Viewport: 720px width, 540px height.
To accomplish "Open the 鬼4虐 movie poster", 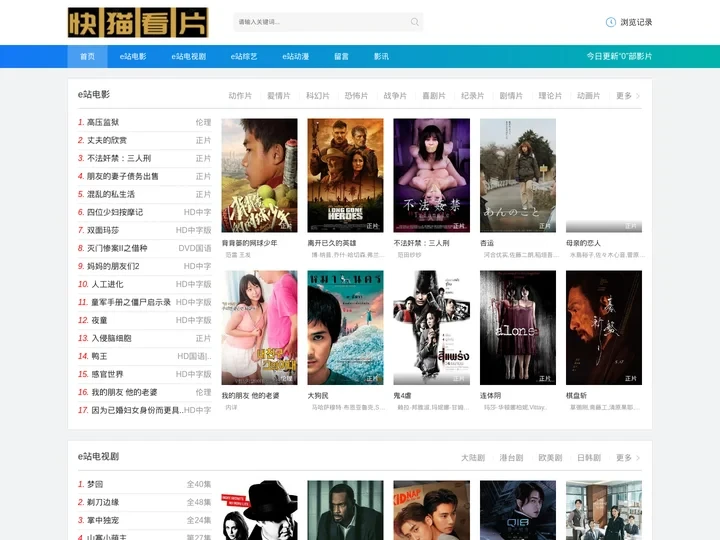I will point(432,327).
